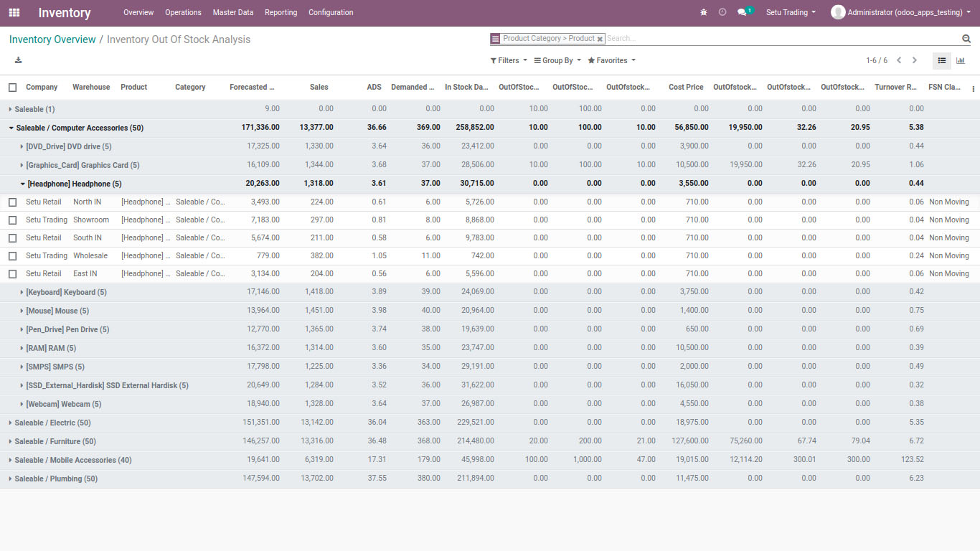
Task: Switch to list view icon
Action: pos(941,61)
